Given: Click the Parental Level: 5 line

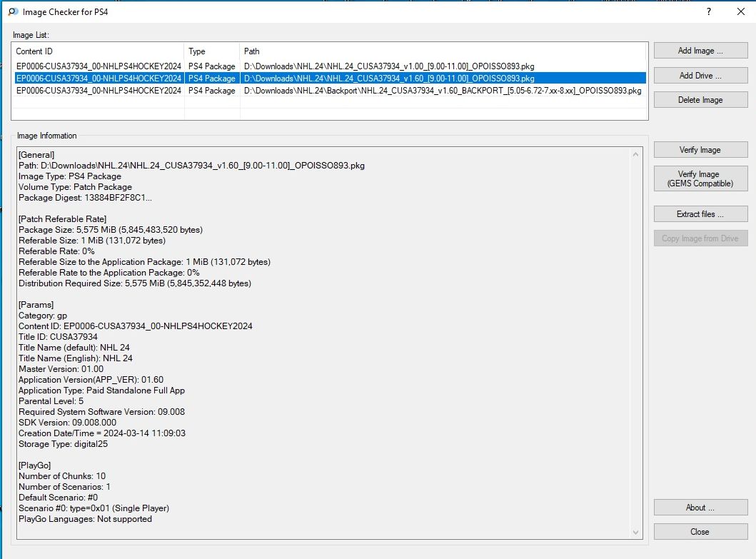Looking at the screenshot, I should pos(51,401).
